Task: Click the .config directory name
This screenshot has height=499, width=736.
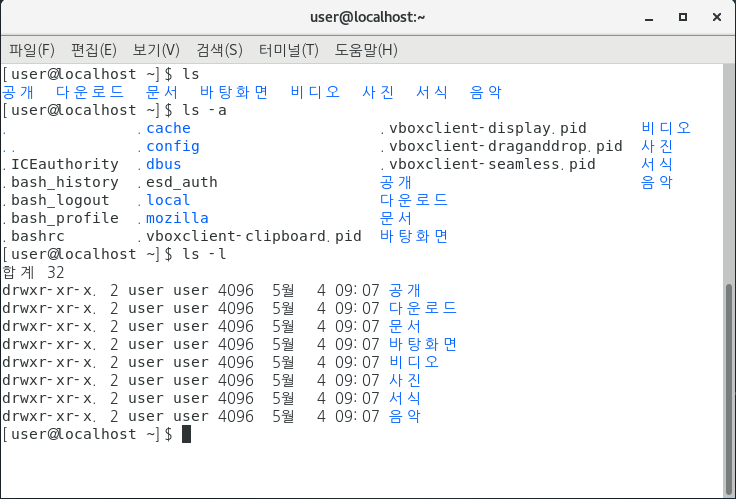Action: coord(169,146)
